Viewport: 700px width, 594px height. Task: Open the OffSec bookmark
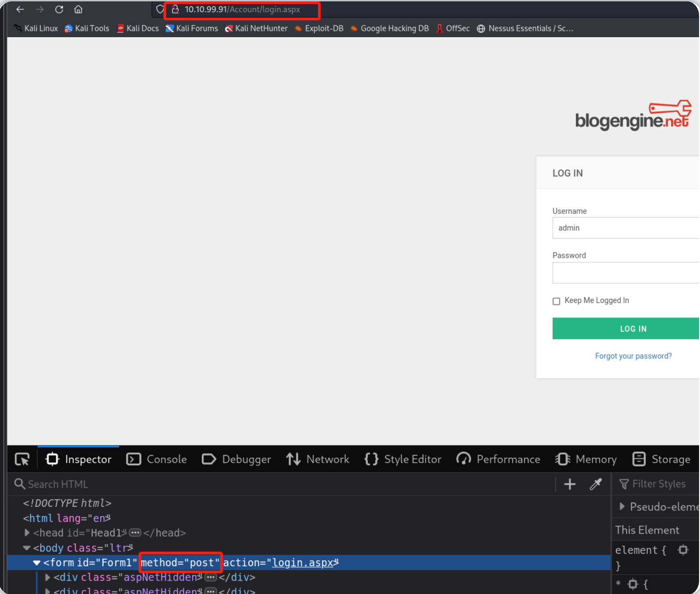point(453,29)
